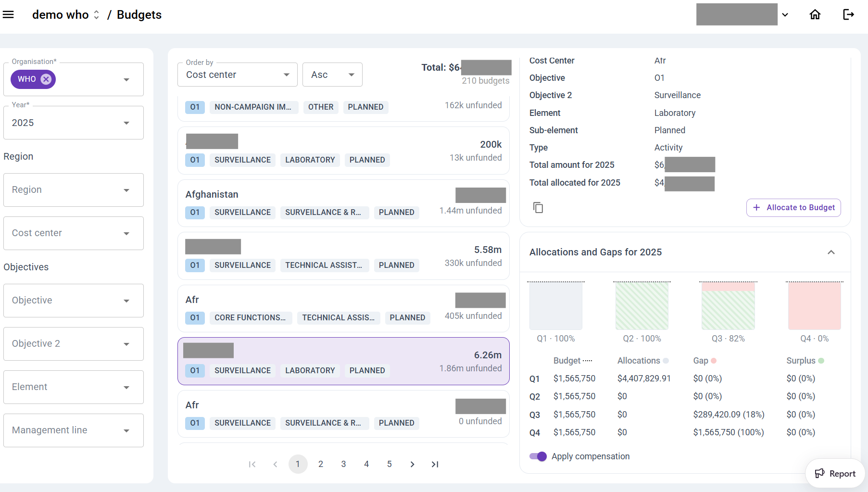This screenshot has height=492, width=868.
Task: Go to next page of budgets
Action: click(412, 464)
